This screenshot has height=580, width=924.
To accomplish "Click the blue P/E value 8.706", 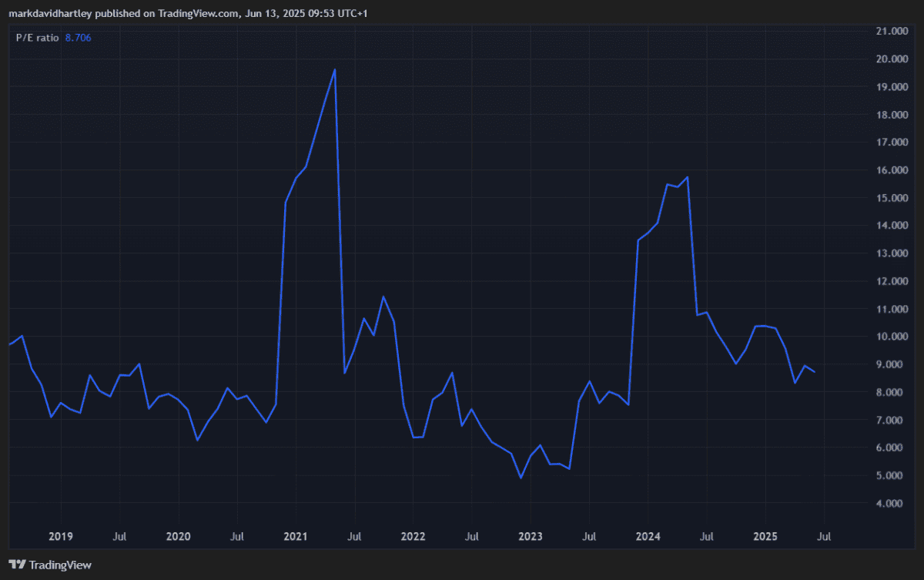I will pyautogui.click(x=78, y=36).
